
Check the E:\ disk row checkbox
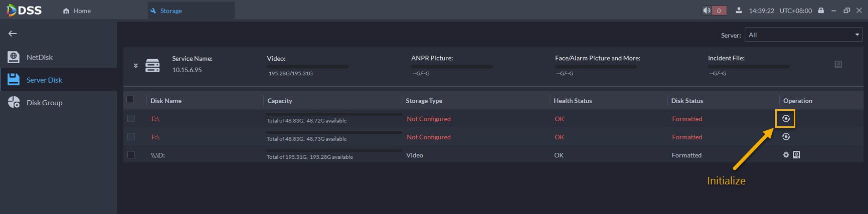(131, 119)
